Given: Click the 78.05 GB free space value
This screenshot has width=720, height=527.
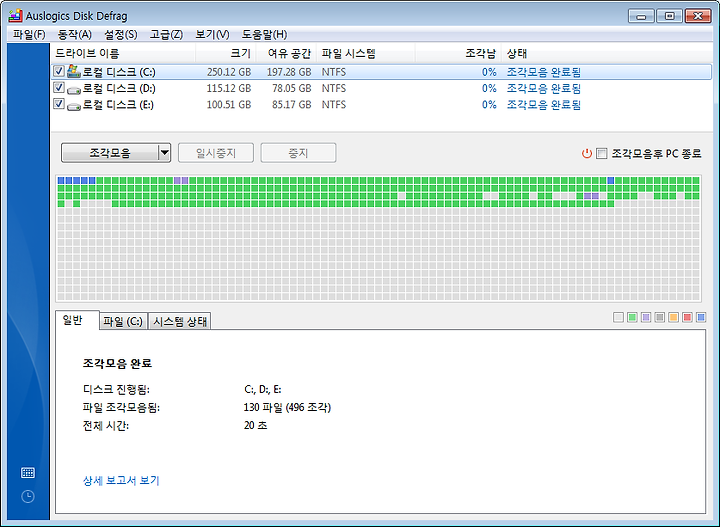Looking at the screenshot, I should click(x=292, y=88).
